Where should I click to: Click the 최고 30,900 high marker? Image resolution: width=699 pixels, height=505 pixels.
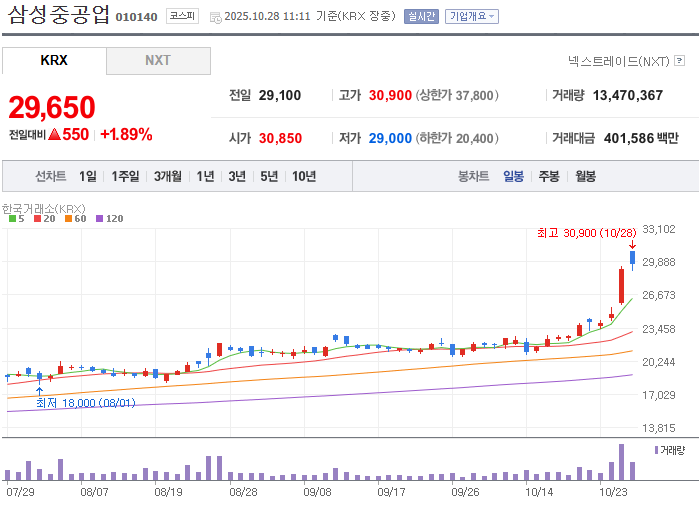(x=587, y=233)
